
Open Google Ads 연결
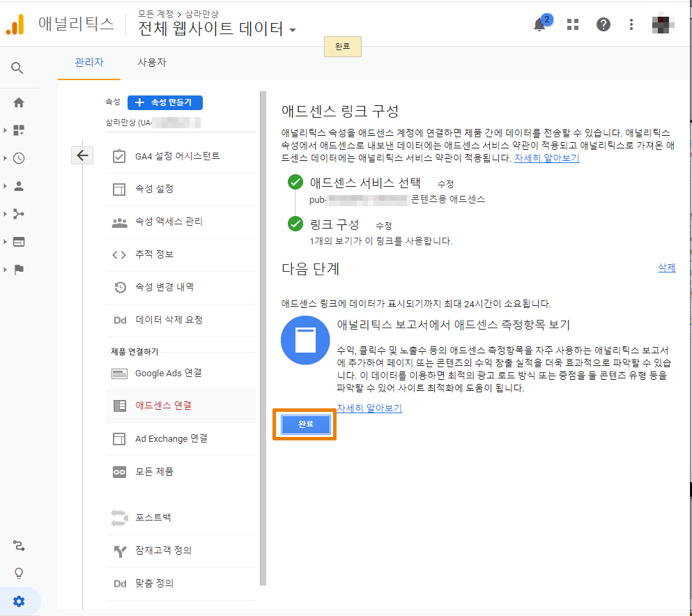point(181,374)
